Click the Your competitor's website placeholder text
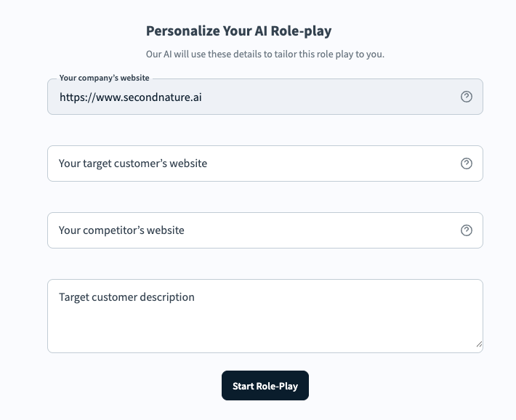516x420 pixels. coord(121,230)
